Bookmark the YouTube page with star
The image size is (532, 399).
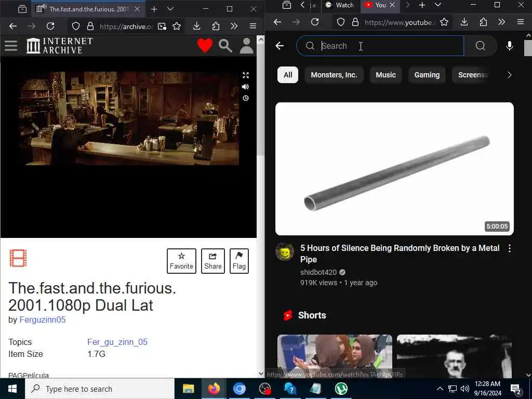444,22
